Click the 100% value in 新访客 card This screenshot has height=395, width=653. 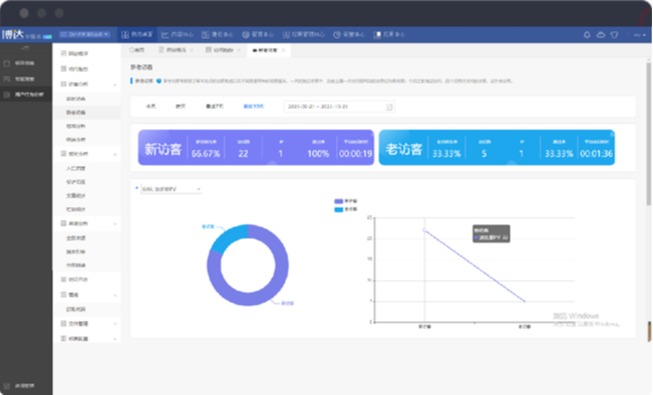318,154
